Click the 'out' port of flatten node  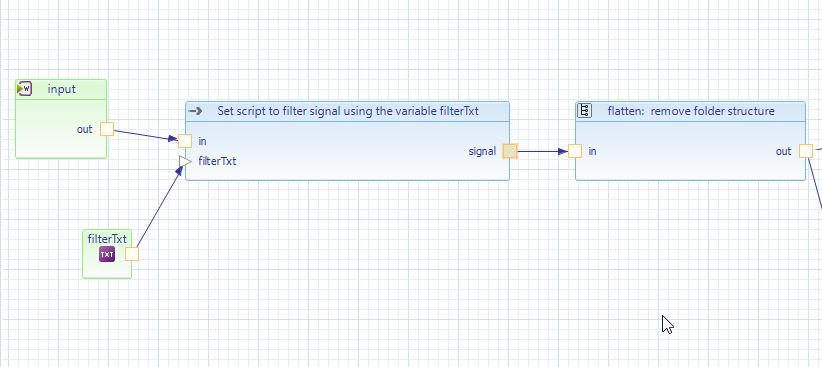pos(806,151)
